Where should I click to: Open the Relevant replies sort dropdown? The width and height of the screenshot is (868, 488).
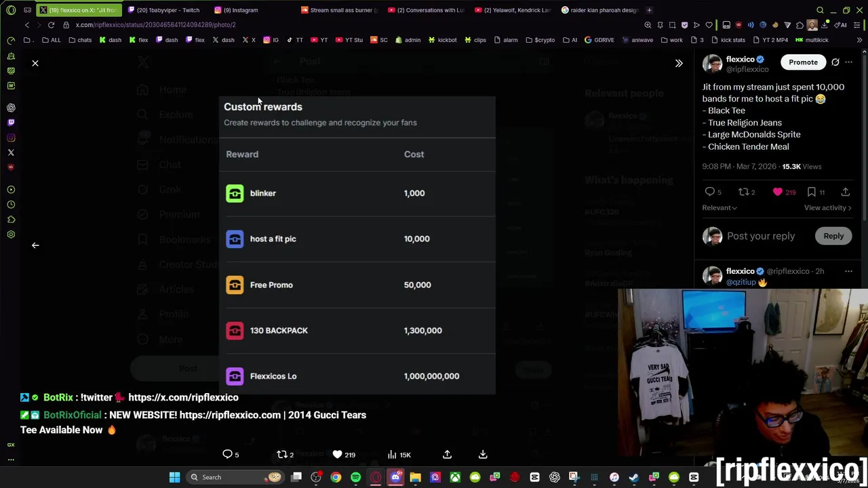click(x=719, y=208)
